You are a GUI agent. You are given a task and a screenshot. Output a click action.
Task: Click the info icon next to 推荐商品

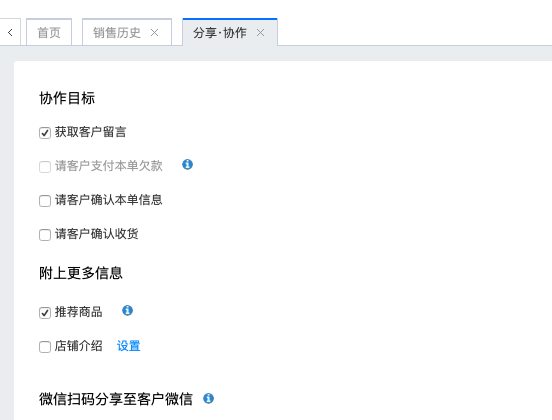coord(127,311)
